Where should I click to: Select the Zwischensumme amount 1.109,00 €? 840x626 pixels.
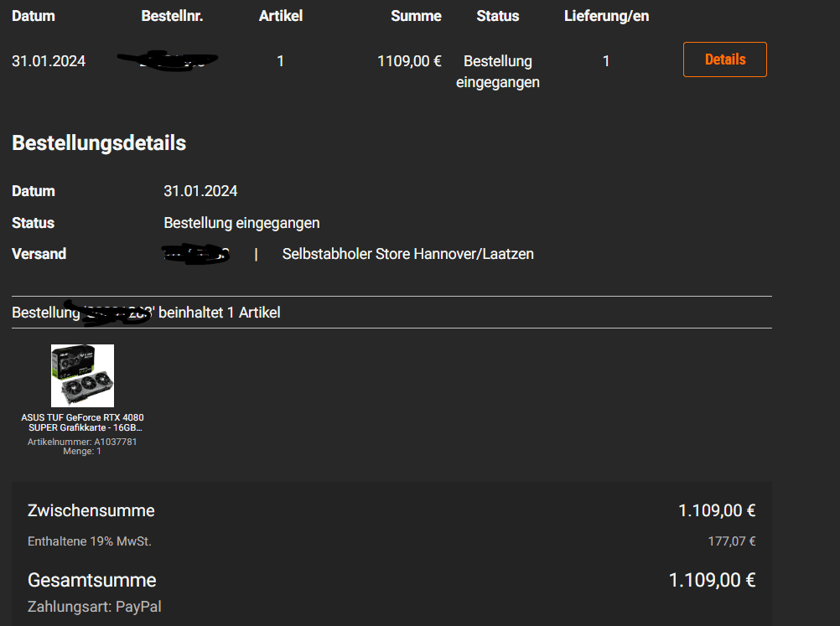(x=717, y=510)
